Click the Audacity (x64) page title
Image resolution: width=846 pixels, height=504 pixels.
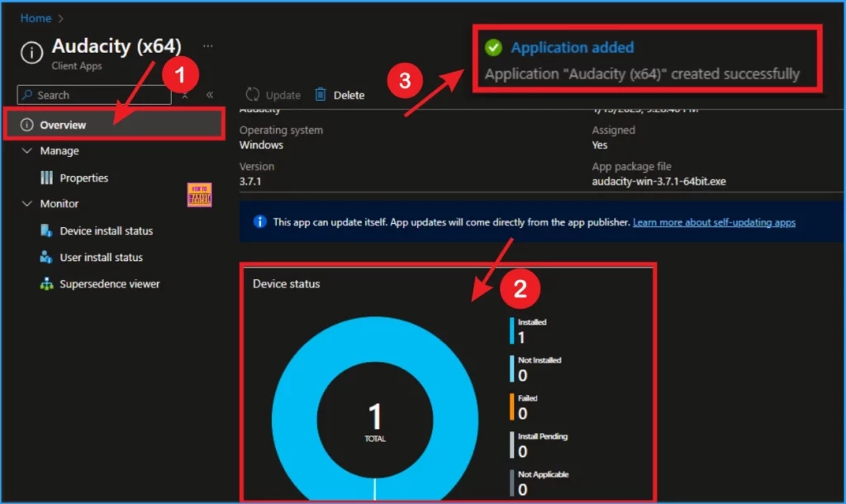[116, 46]
